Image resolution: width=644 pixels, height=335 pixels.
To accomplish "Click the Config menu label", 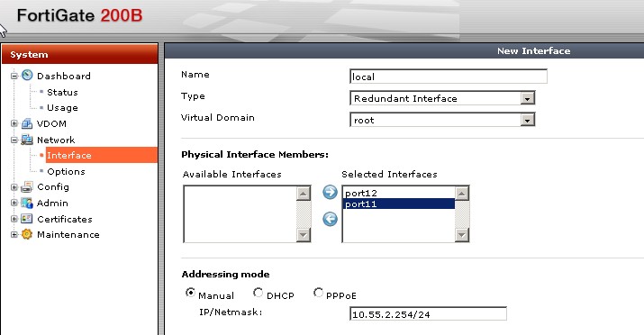I will [53, 186].
